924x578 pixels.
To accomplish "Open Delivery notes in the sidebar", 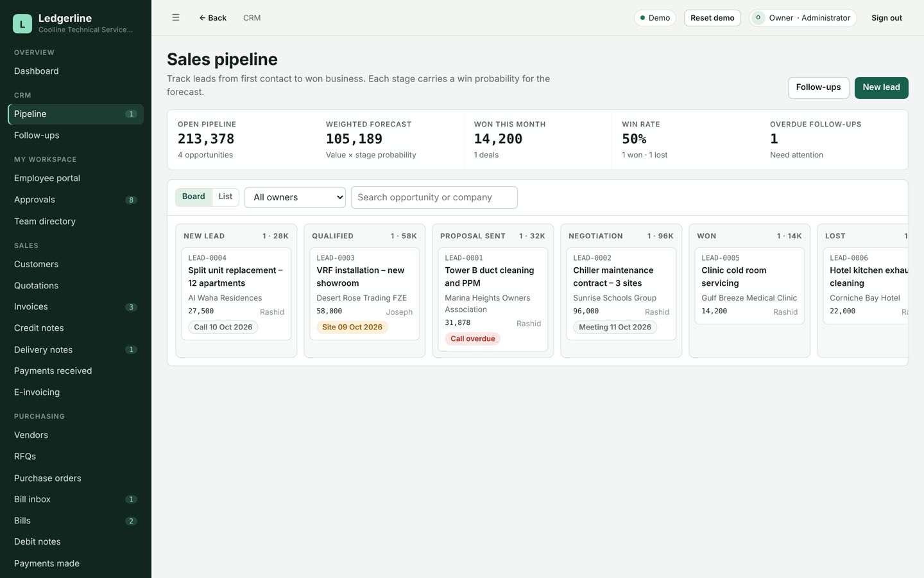I will pyautogui.click(x=76, y=350).
